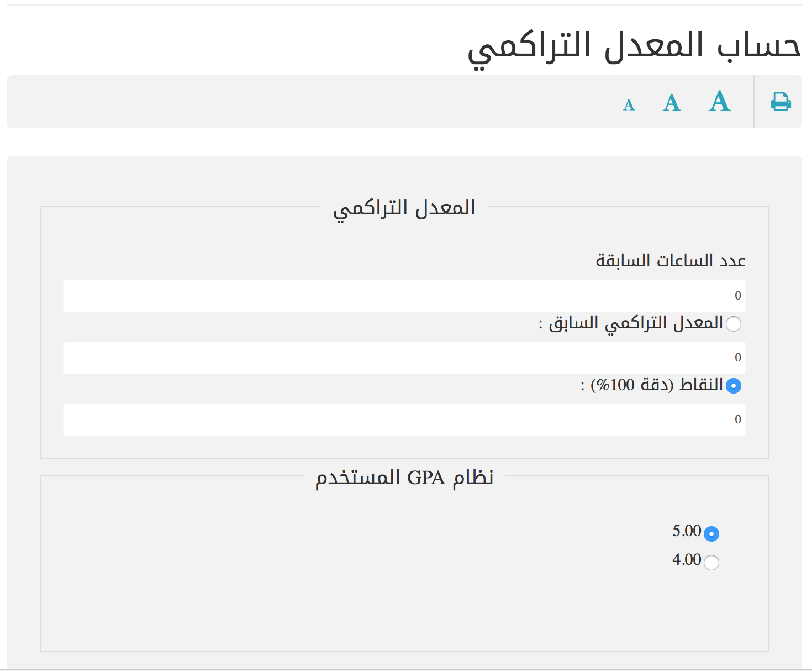Focus the عدد الساعات السابقة input field
The image size is (812, 671).
click(x=404, y=296)
